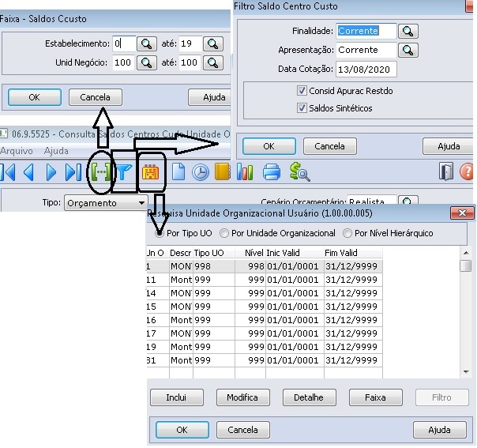Image resolution: width=477 pixels, height=448 pixels.
Task: Open the orange organizational unit building icon
Action: coord(151,172)
